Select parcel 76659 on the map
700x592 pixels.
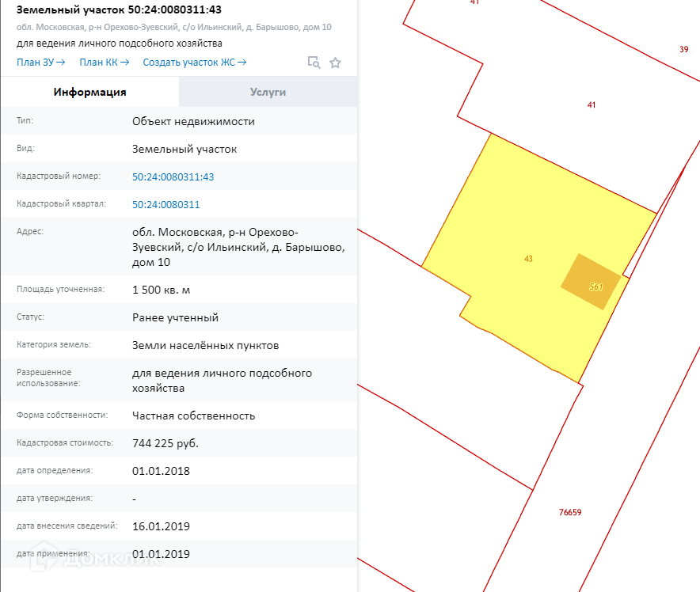(x=570, y=512)
